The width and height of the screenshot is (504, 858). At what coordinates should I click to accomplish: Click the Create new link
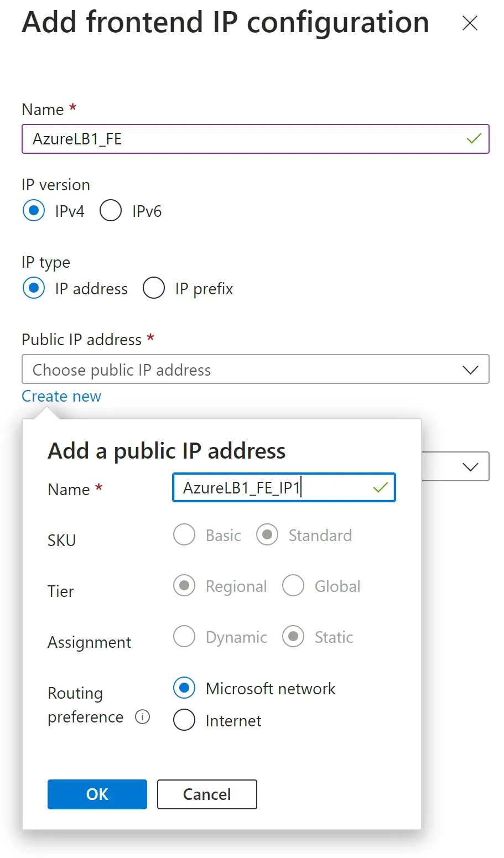pyautogui.click(x=61, y=397)
